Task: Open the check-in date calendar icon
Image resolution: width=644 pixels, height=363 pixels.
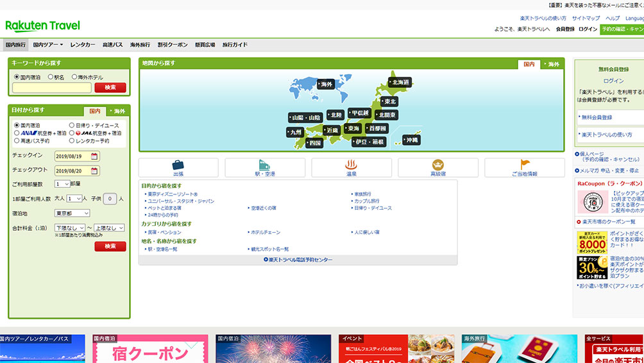Action: pos(95,156)
